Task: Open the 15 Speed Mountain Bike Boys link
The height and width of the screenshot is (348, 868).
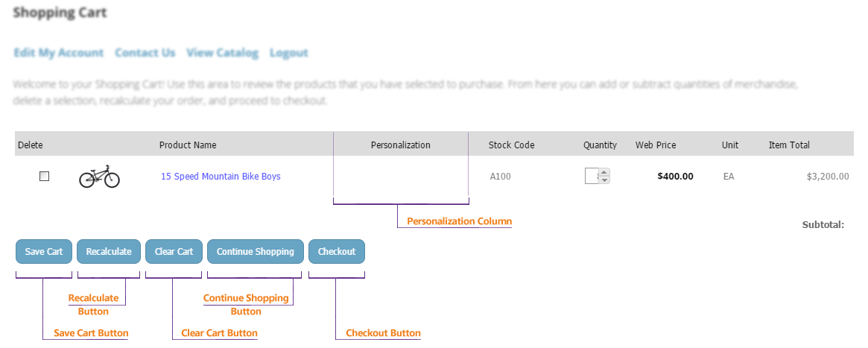Action: 221,177
